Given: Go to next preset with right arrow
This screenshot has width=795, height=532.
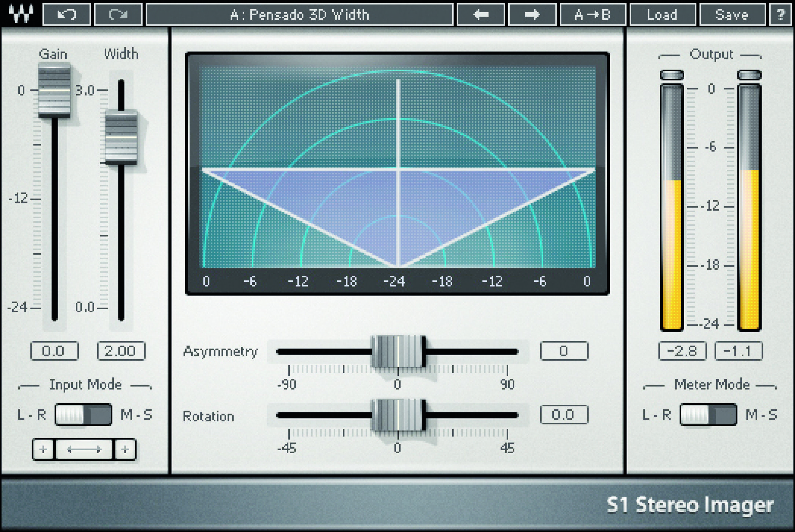Looking at the screenshot, I should [x=532, y=15].
